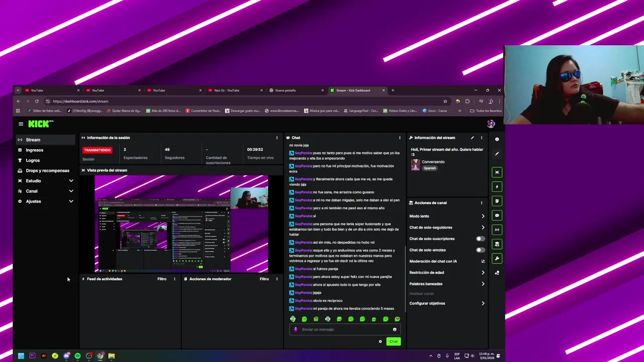Open the LanguageTool bookmark
Image resolution: width=644 pixels, height=362 pixels.
click(361, 111)
